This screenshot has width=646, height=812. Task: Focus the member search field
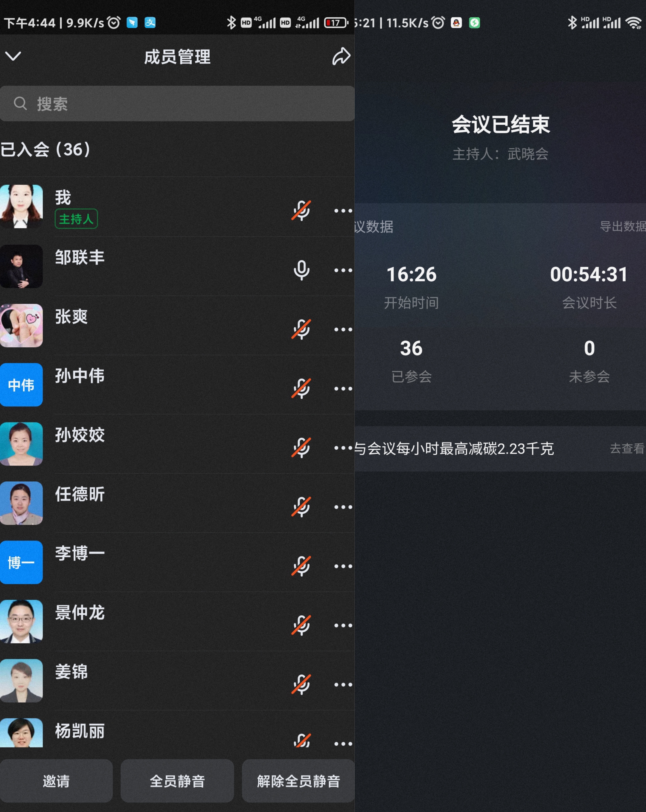(177, 103)
